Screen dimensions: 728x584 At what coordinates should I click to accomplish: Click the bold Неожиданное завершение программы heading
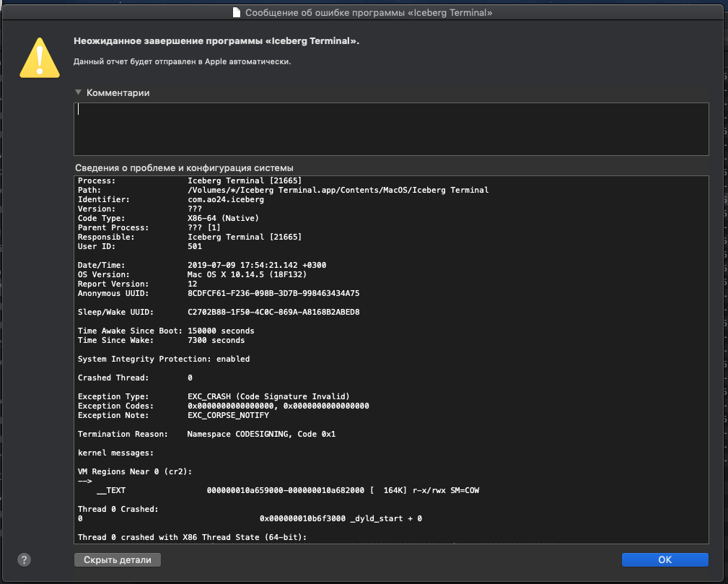pos(216,41)
